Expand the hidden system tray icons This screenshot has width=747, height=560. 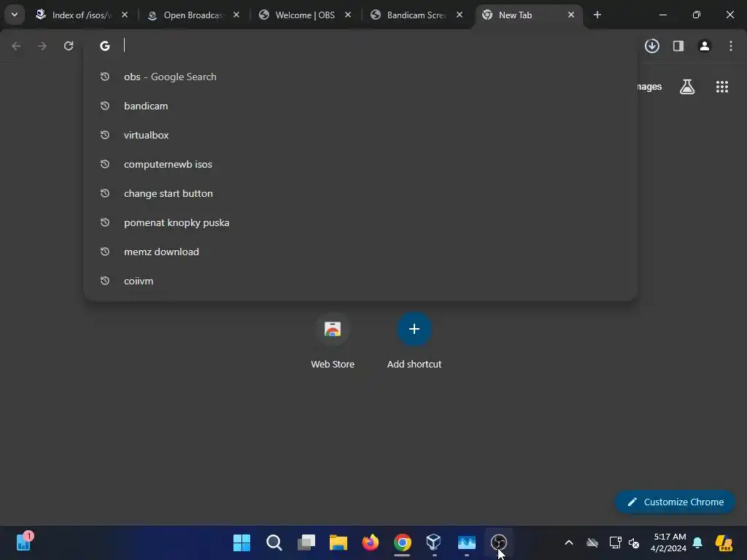coord(569,542)
